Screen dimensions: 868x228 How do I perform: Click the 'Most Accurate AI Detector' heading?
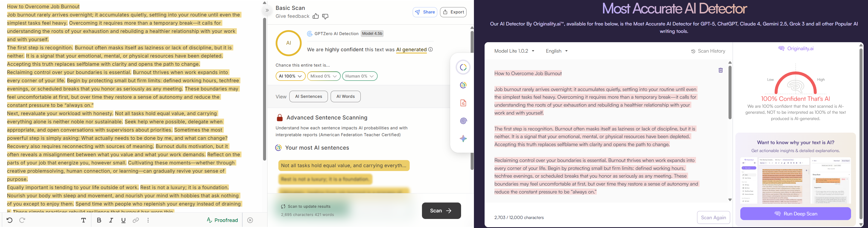[x=674, y=9]
